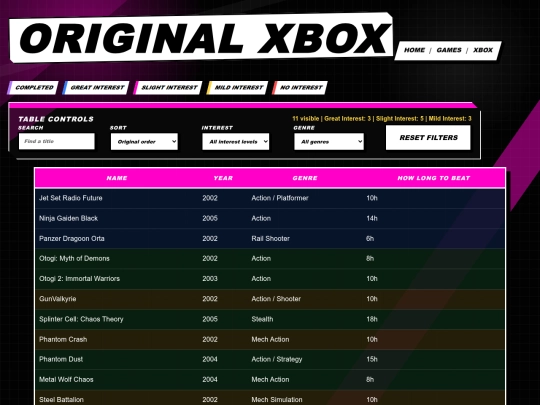Open the All interest levels dropdown
The image size is (540, 405).
236,142
